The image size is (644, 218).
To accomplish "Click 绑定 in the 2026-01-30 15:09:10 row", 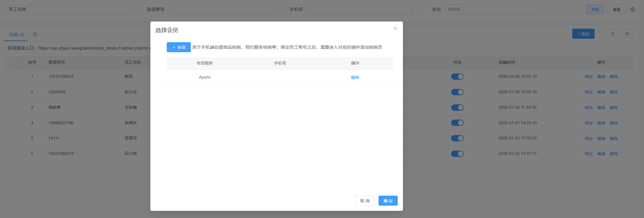I will pyautogui.click(x=589, y=92).
